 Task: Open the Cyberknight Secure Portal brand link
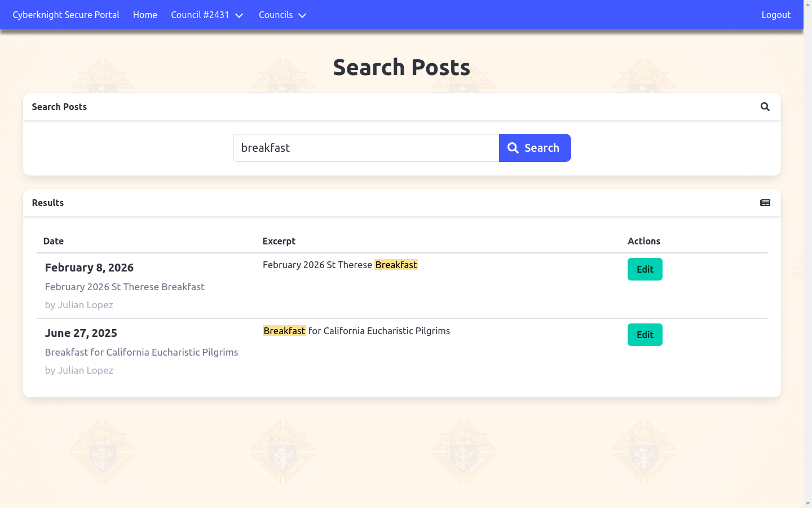point(66,15)
